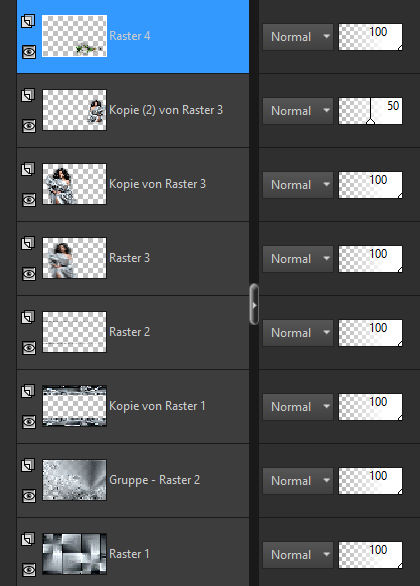The image size is (420, 586).
Task: Click the raster layer icon for Raster 1
Action: pos(28,539)
